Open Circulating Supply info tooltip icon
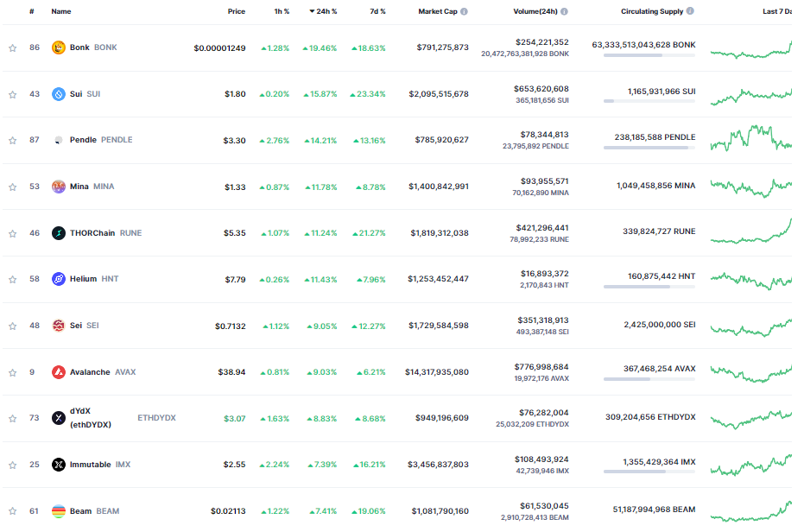 pos(690,10)
